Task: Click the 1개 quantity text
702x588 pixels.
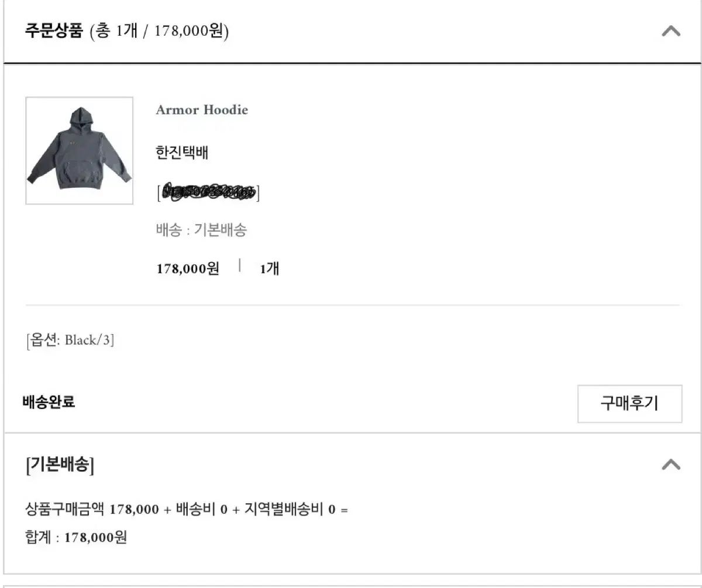Action: (269, 269)
